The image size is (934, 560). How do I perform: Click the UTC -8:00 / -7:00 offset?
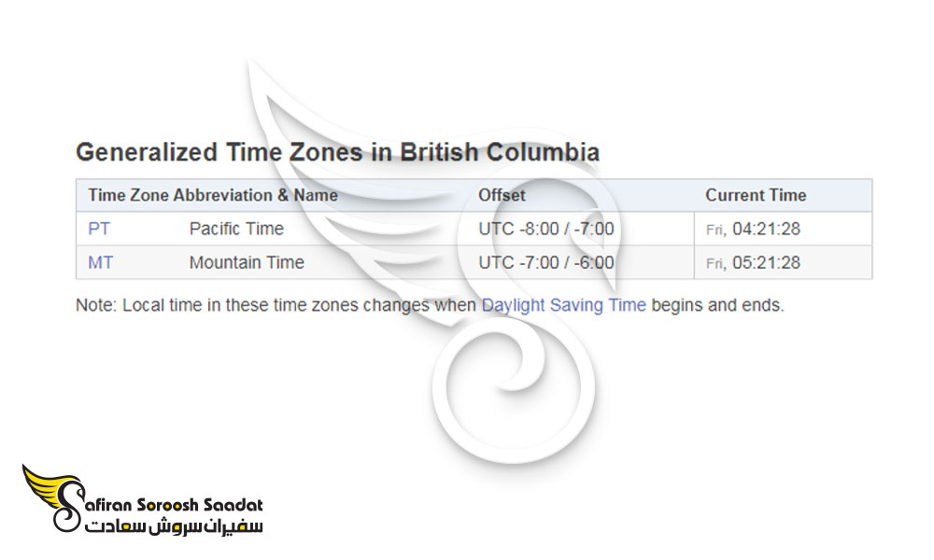(x=546, y=229)
